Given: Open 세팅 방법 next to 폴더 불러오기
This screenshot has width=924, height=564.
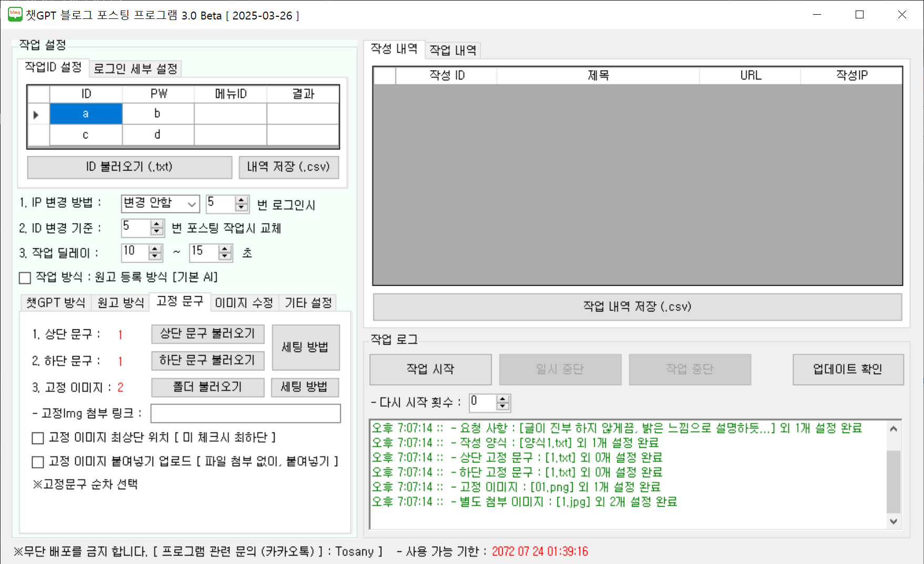Looking at the screenshot, I should (305, 387).
